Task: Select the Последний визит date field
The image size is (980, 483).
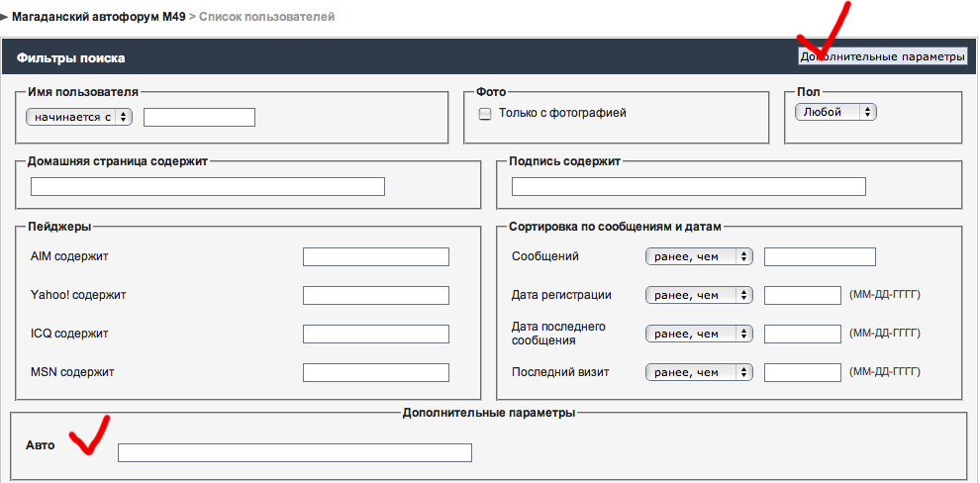Action: (x=802, y=373)
